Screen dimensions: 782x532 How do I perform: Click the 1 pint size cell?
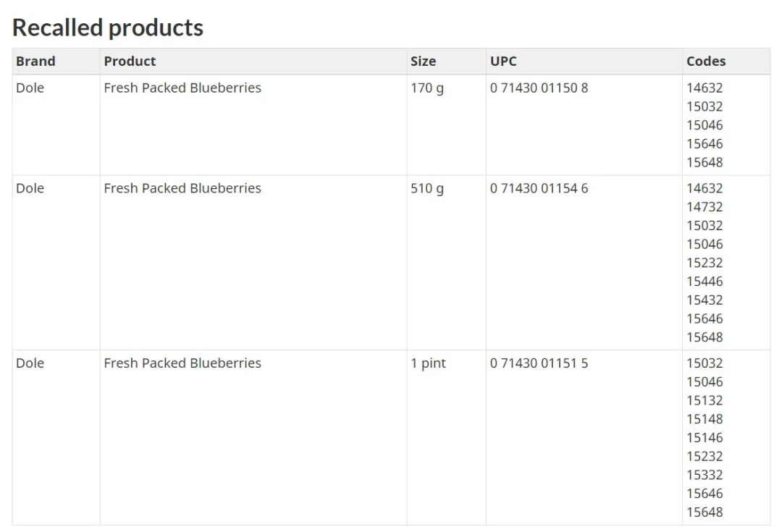428,363
